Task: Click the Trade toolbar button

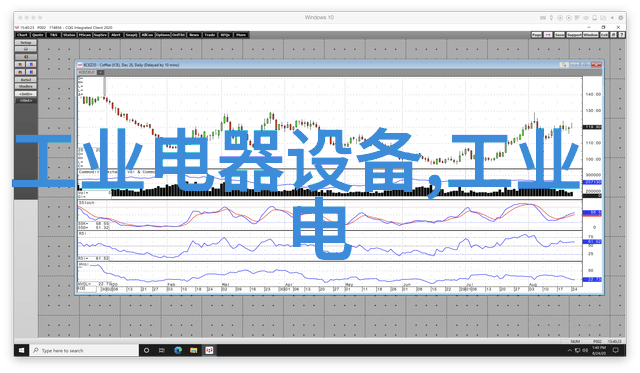Action: 210,35
